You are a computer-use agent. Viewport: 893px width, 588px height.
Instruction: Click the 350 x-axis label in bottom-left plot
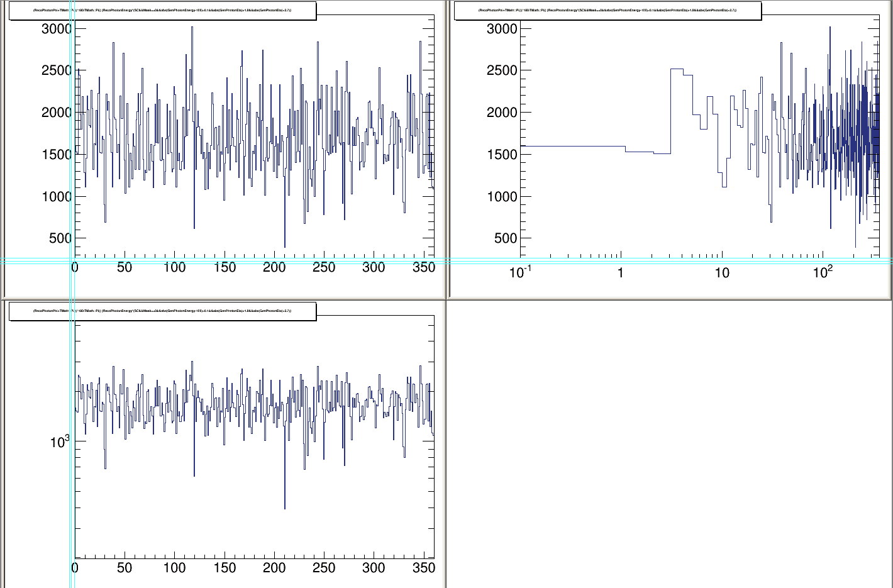423,568
